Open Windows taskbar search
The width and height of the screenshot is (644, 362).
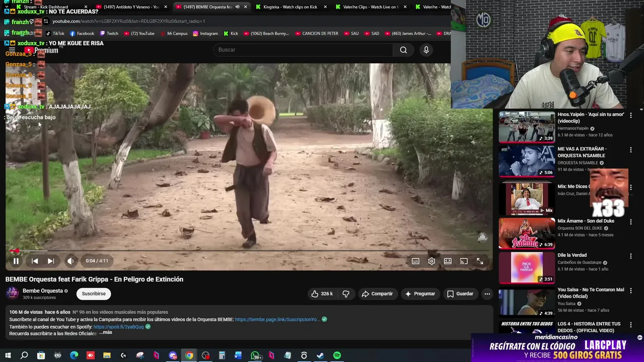pyautogui.click(x=24, y=355)
